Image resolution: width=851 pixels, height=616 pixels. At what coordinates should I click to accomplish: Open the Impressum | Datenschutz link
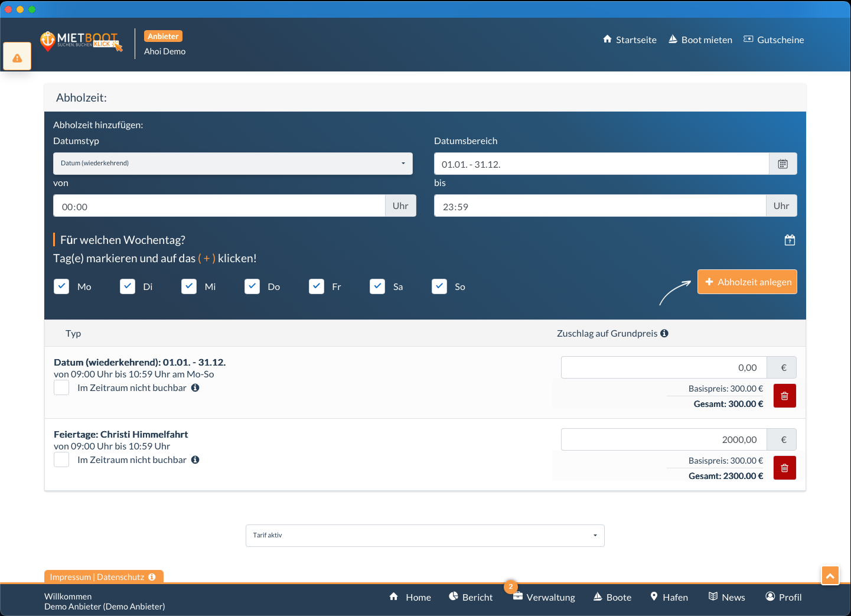pos(97,577)
